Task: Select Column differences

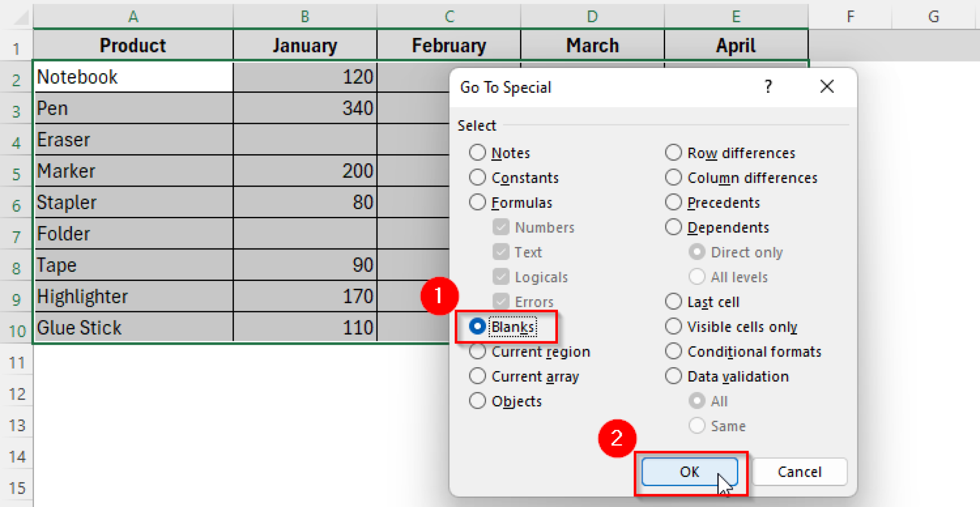Action: (x=673, y=177)
